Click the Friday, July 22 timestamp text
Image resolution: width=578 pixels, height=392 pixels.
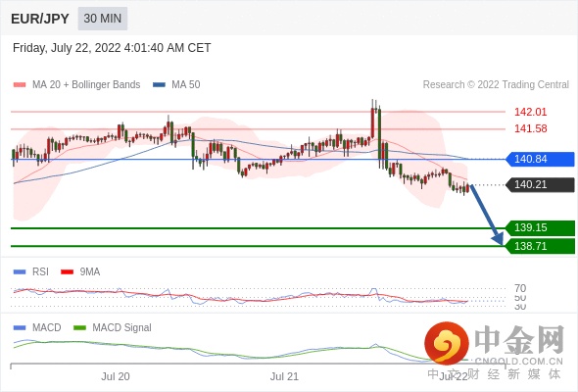point(112,48)
